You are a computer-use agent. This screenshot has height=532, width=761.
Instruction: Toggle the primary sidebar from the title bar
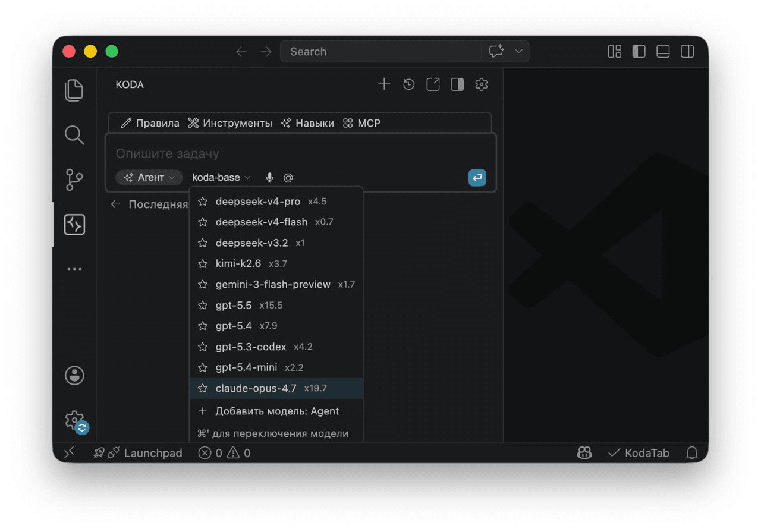click(x=639, y=51)
